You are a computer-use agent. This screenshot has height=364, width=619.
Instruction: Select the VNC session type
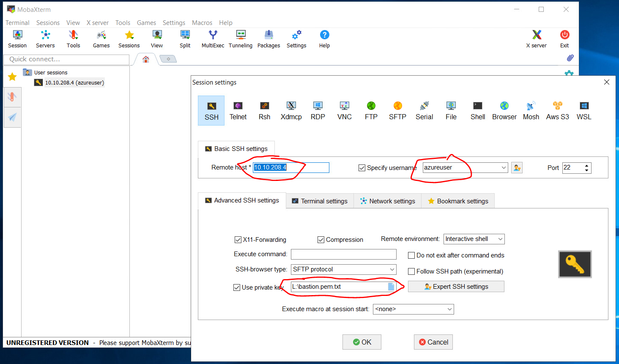(x=344, y=111)
